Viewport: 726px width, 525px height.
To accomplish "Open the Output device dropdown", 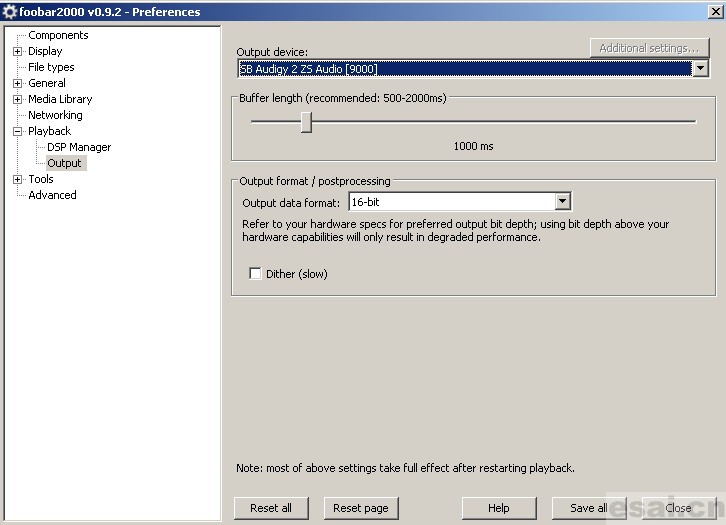I will [x=700, y=69].
